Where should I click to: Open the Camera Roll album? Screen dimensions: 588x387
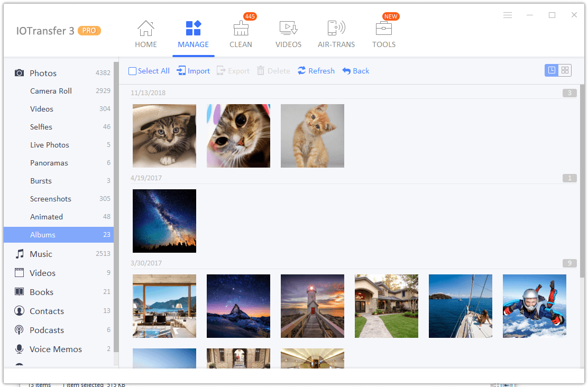51,91
